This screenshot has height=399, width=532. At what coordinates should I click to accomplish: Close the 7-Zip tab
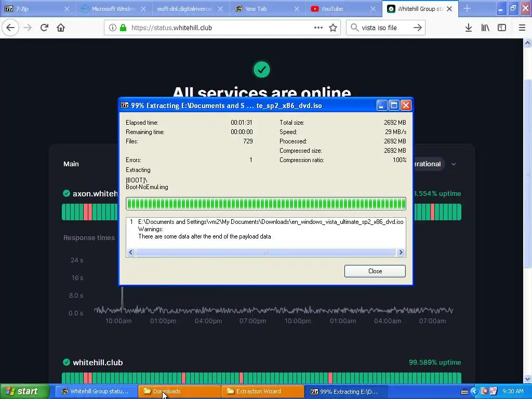[x=67, y=9]
